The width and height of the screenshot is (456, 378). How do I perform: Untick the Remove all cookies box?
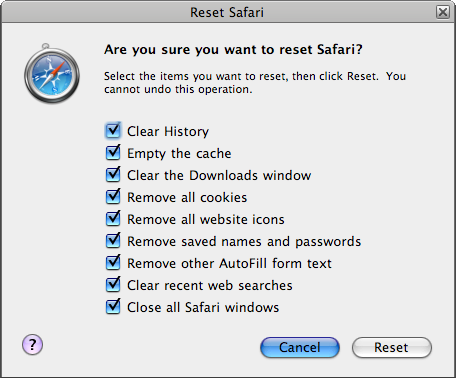point(113,197)
